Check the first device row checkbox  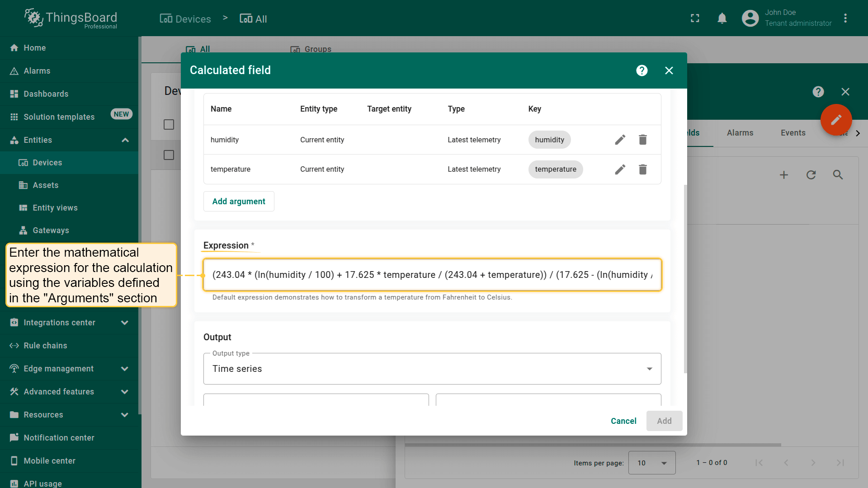169,125
